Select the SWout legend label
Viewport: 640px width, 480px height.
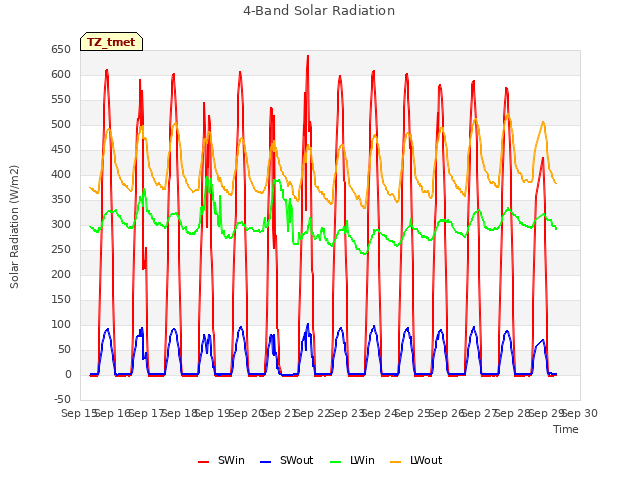pyautogui.click(x=296, y=460)
